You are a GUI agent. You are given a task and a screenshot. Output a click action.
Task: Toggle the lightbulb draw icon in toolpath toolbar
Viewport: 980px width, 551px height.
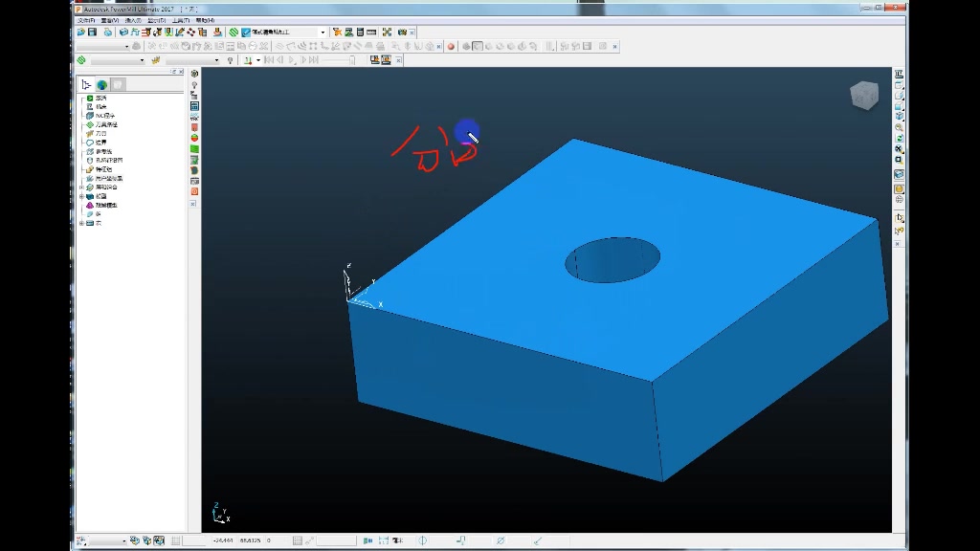[x=230, y=60]
